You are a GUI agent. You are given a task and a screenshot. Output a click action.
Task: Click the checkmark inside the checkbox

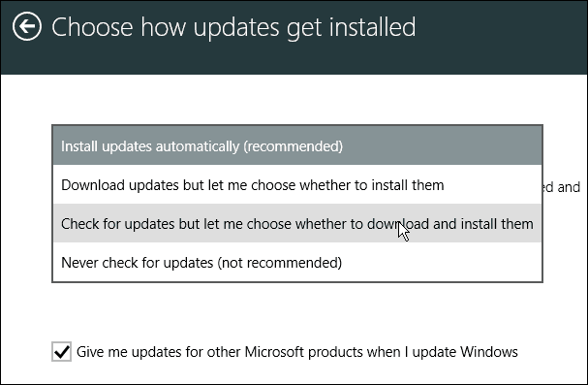(x=61, y=352)
